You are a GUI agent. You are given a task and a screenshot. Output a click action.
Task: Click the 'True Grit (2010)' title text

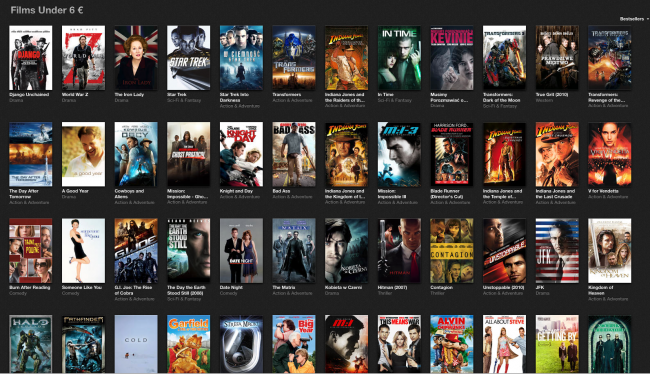[552, 95]
